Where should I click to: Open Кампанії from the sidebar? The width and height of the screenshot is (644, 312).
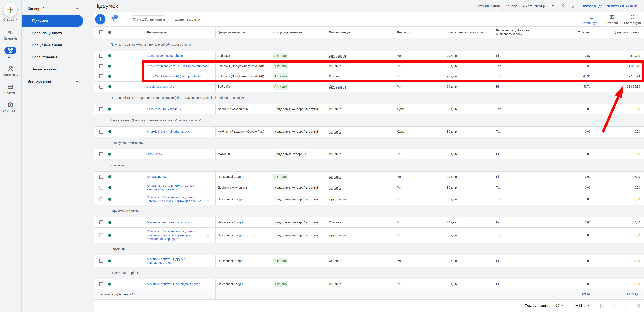(x=10, y=35)
